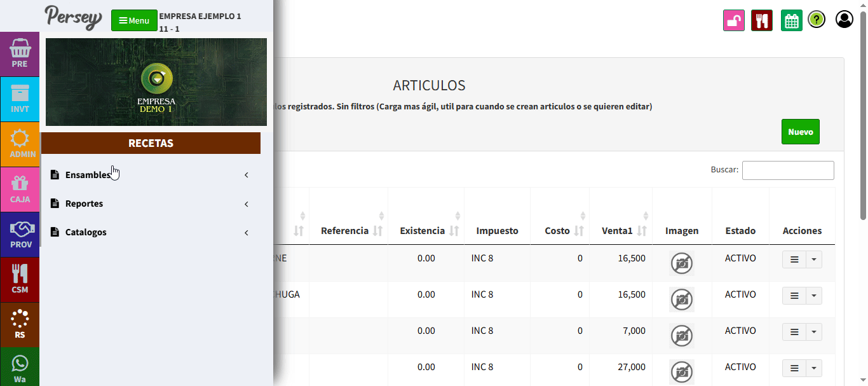Click the green Nuevo button
The image size is (868, 386).
point(800,132)
